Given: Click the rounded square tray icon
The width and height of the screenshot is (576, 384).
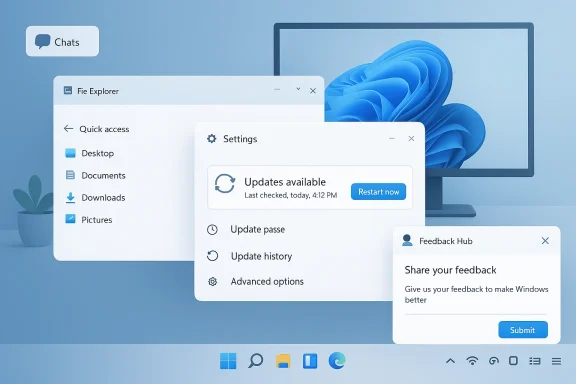Looking at the screenshot, I should coord(514,361).
